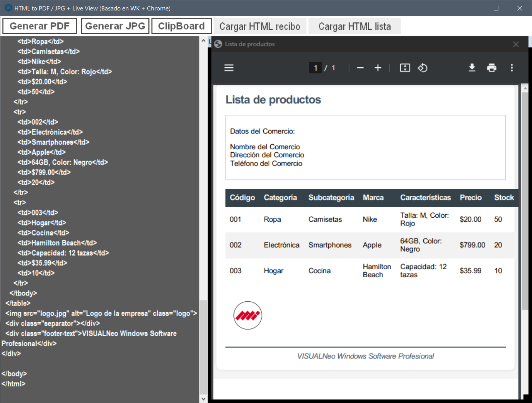Click the Generar PDF button
Screen dimensions: 532x403
40,26
